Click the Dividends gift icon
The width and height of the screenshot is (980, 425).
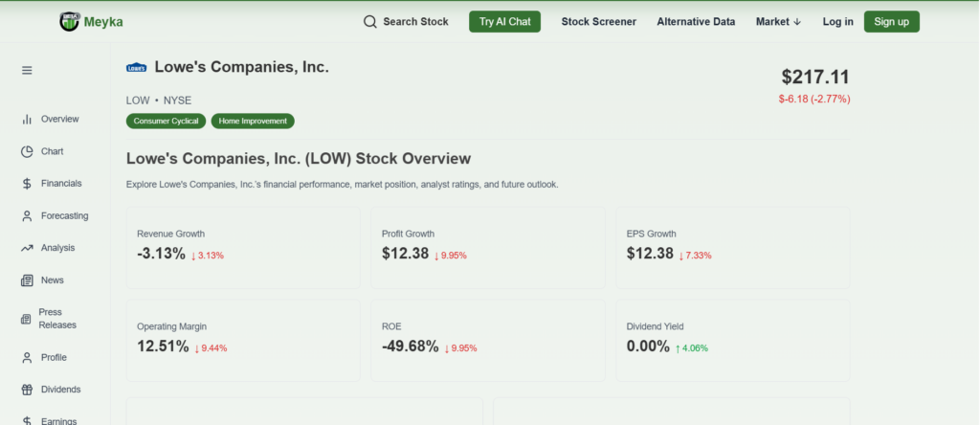(x=27, y=390)
